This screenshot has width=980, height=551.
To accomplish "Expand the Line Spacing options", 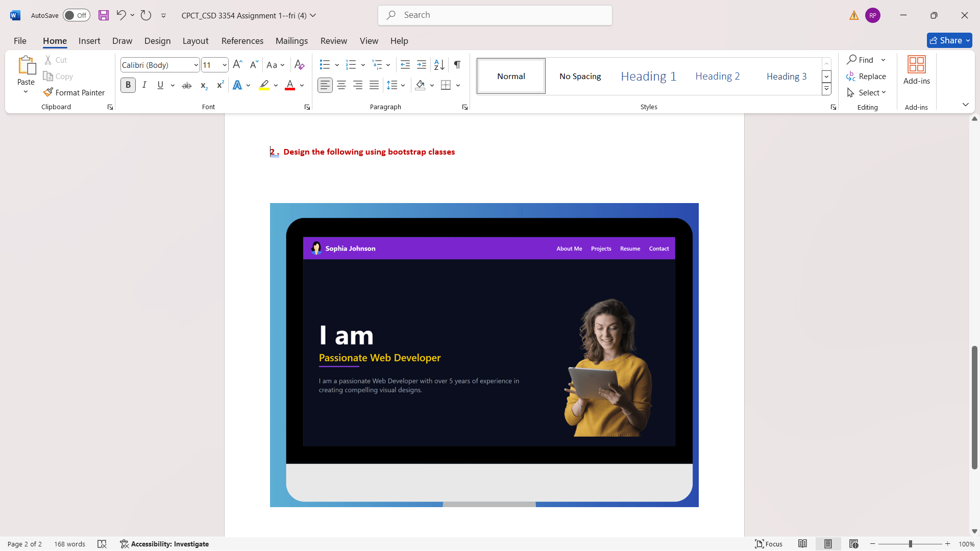I will click(403, 85).
